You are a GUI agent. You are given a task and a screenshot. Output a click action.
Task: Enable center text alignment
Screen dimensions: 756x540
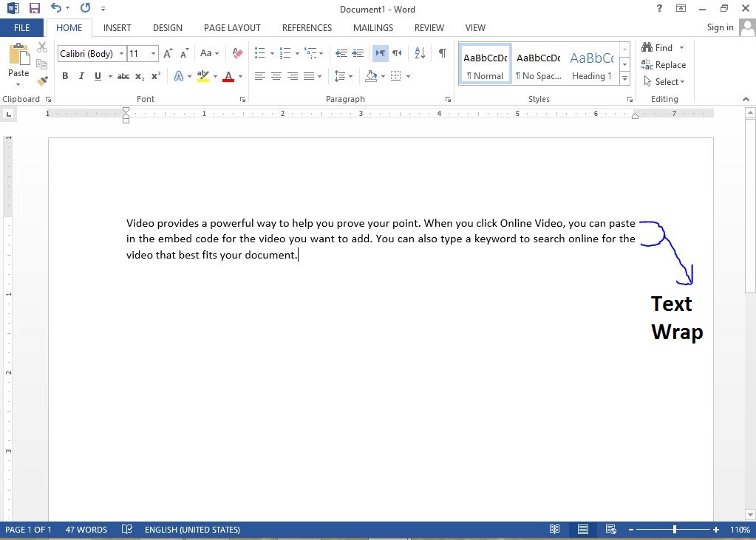(x=276, y=76)
